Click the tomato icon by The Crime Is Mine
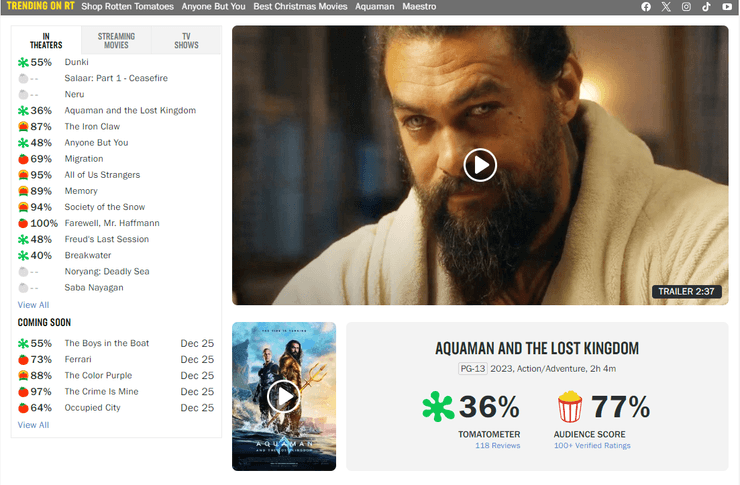The height and width of the screenshot is (485, 740). 23,392
